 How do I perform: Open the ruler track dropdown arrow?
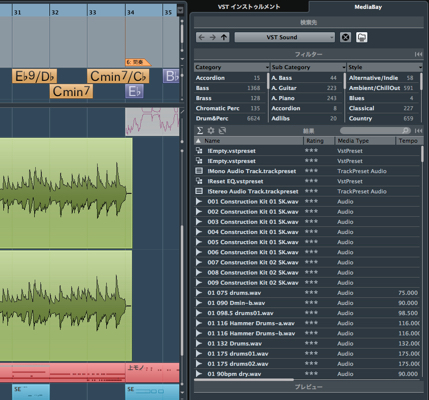pyautogui.click(x=180, y=10)
